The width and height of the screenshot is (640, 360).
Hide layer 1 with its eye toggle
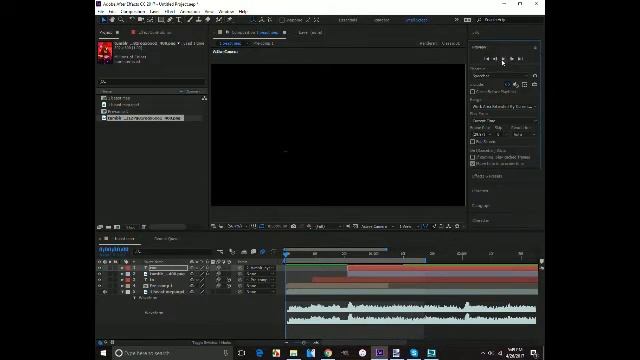point(99,268)
